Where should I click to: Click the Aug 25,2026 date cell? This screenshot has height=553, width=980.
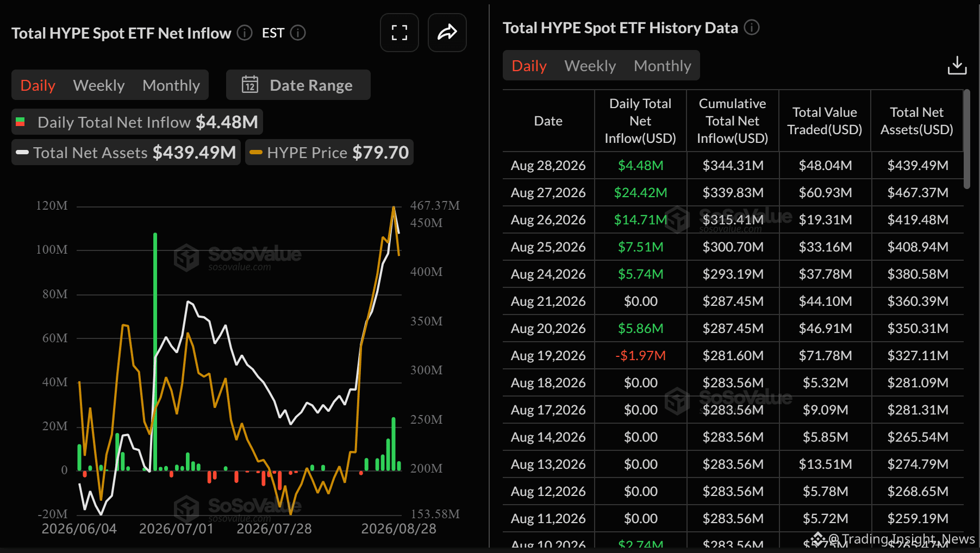coord(548,247)
